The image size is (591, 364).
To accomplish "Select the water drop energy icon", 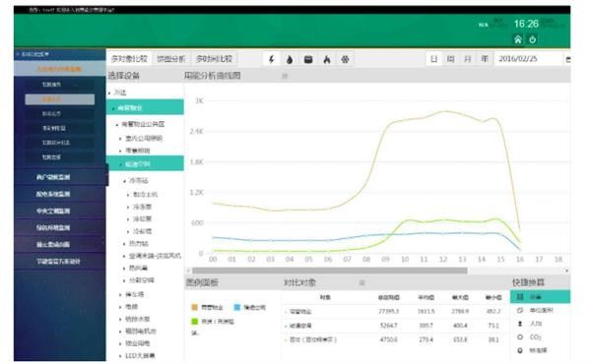I will pos(290,59).
